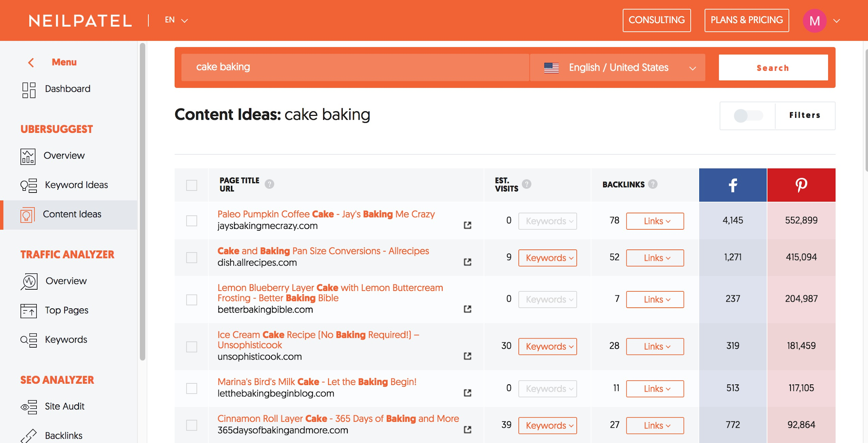Open Ice Cream Cake Recipe title link
This screenshot has width=868, height=443.
[x=318, y=340]
